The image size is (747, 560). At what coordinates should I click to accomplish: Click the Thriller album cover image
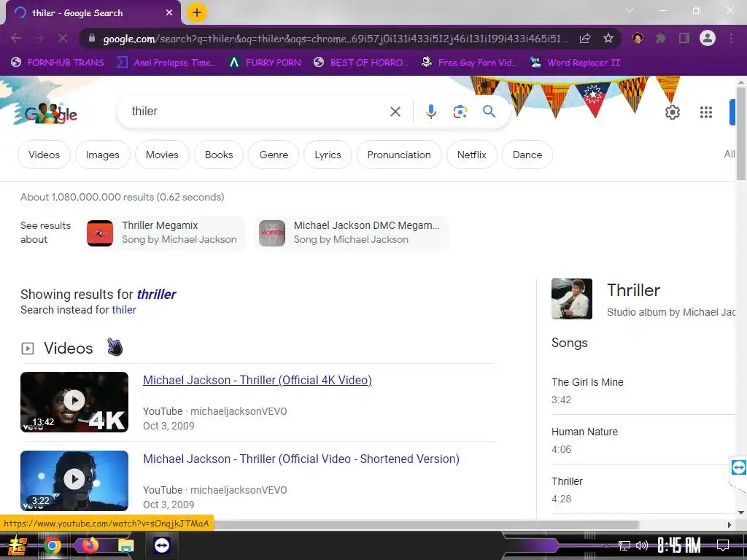(572, 298)
